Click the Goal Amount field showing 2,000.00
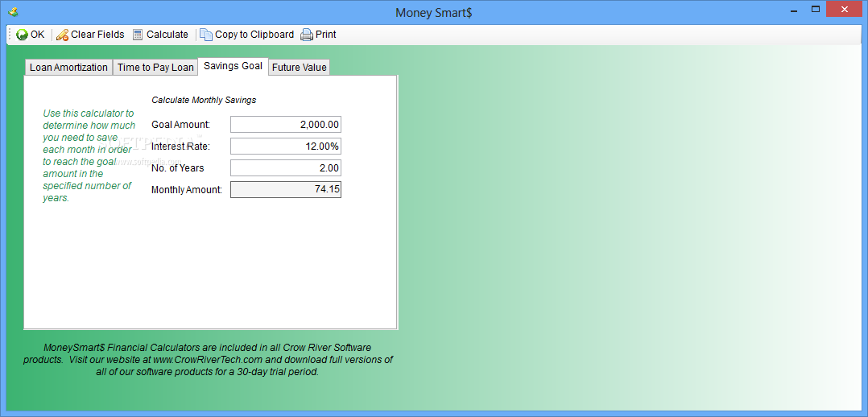Viewport: 868px width, 417px height. click(286, 125)
